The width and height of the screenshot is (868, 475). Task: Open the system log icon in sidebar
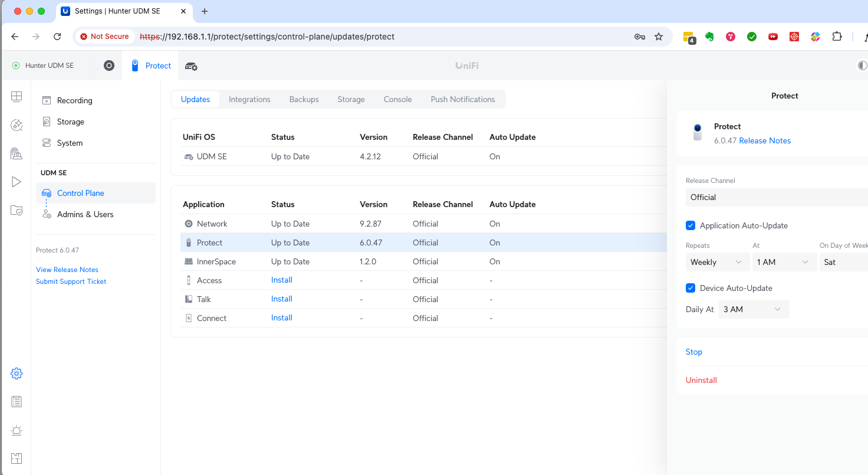tap(17, 402)
